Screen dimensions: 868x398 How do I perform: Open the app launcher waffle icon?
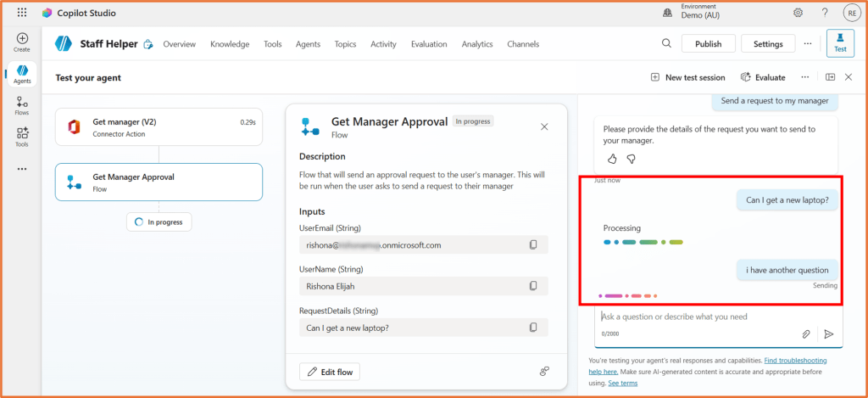point(22,13)
